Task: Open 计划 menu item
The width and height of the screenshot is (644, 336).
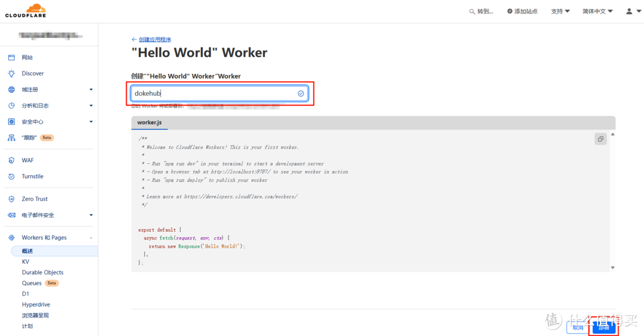Action: [x=27, y=326]
